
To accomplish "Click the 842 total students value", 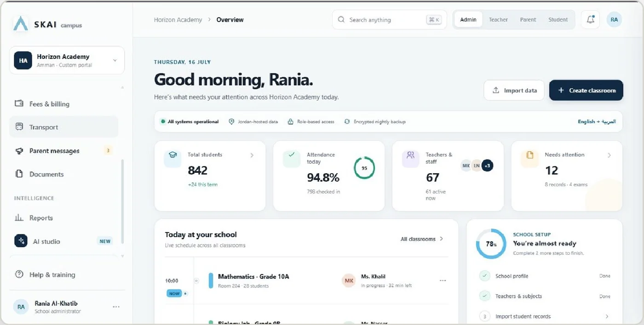I will tap(198, 171).
